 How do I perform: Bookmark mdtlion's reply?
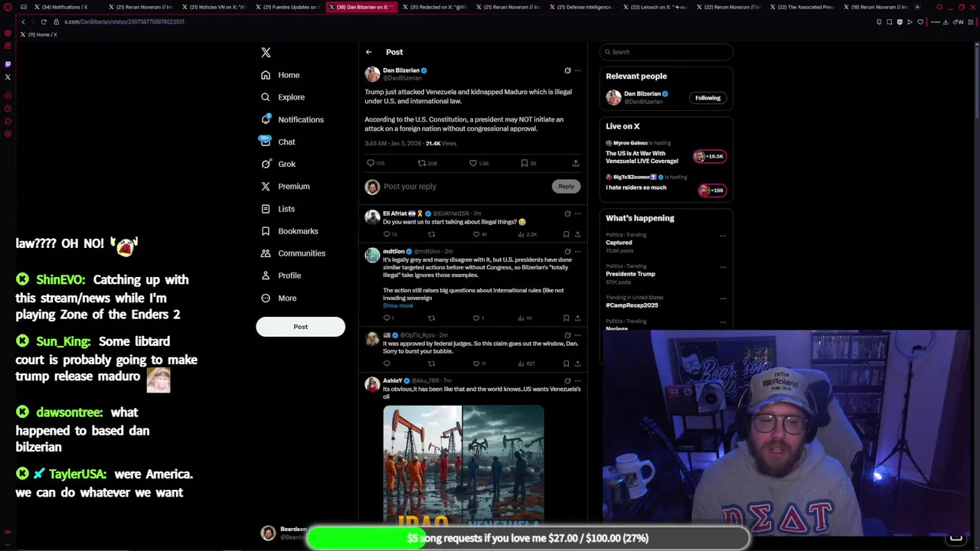(x=566, y=318)
